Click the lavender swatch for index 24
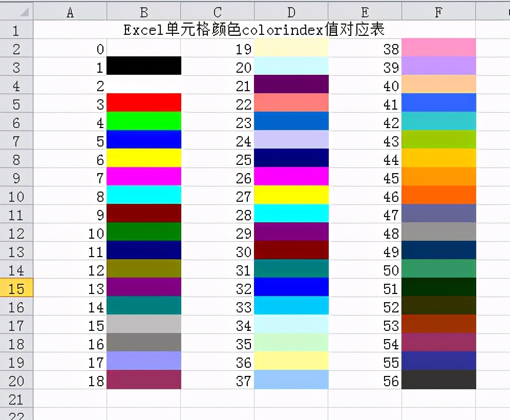 click(x=291, y=140)
